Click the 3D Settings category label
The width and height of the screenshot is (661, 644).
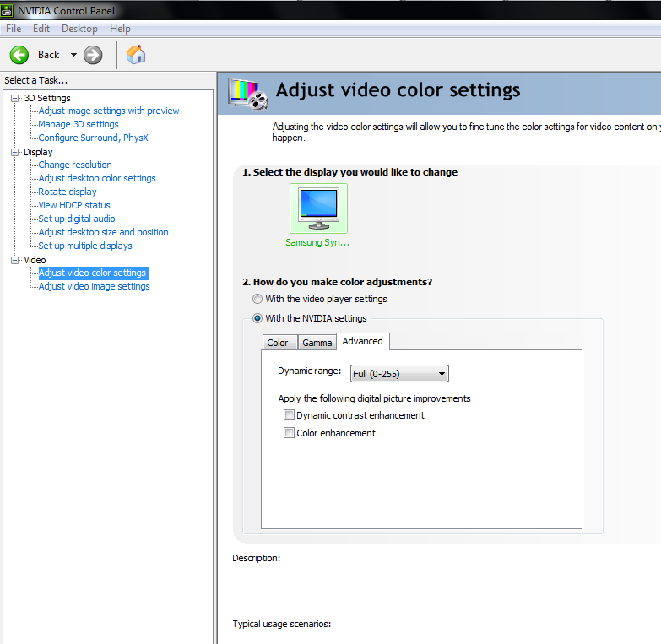pyautogui.click(x=47, y=98)
